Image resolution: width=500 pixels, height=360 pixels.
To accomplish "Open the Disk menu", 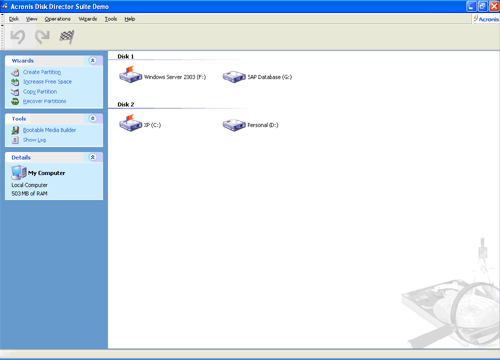I will 14,19.
